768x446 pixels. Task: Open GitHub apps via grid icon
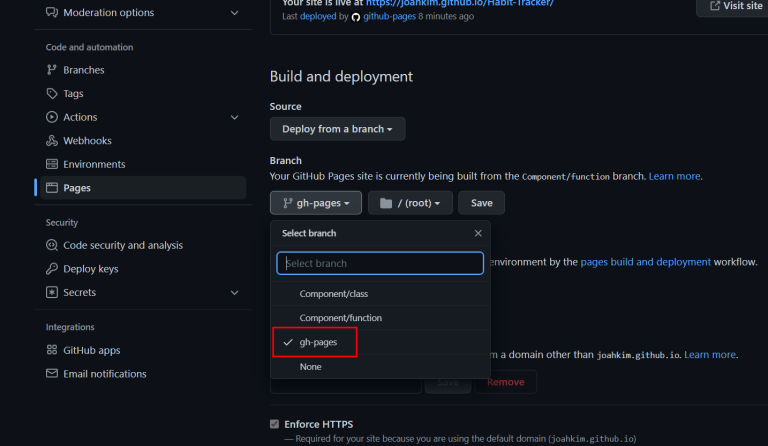51,350
